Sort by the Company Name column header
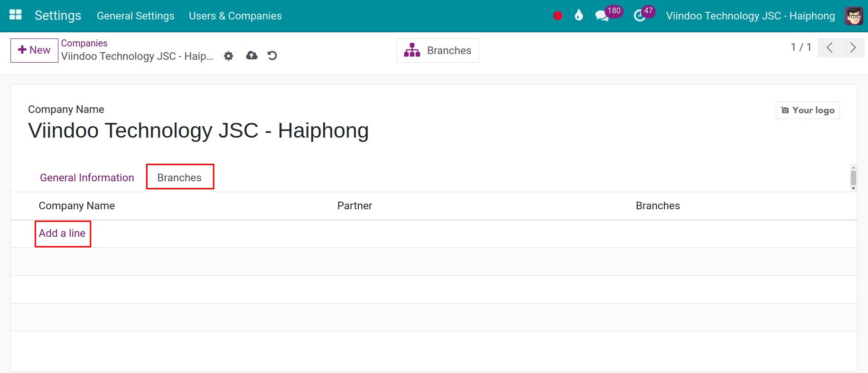This screenshot has height=373, width=868. coord(77,205)
